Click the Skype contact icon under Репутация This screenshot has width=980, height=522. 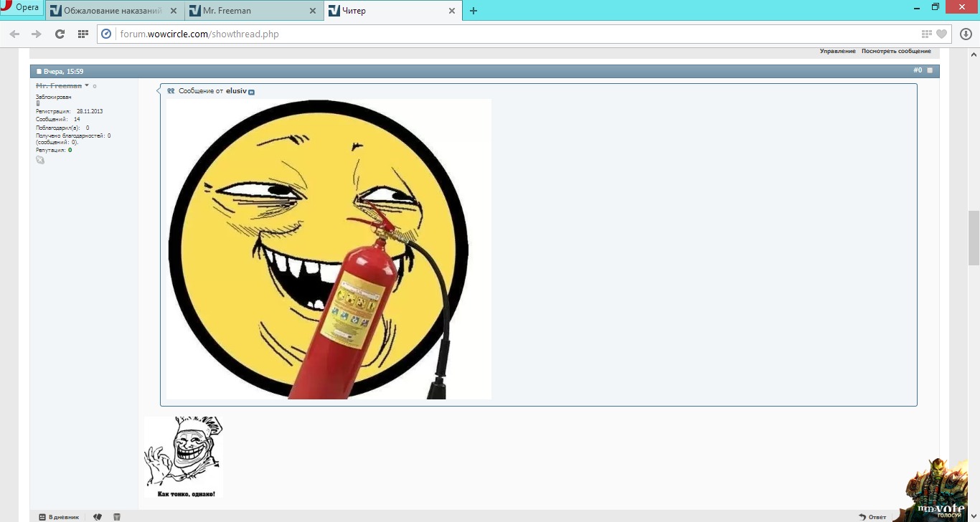pos(40,160)
